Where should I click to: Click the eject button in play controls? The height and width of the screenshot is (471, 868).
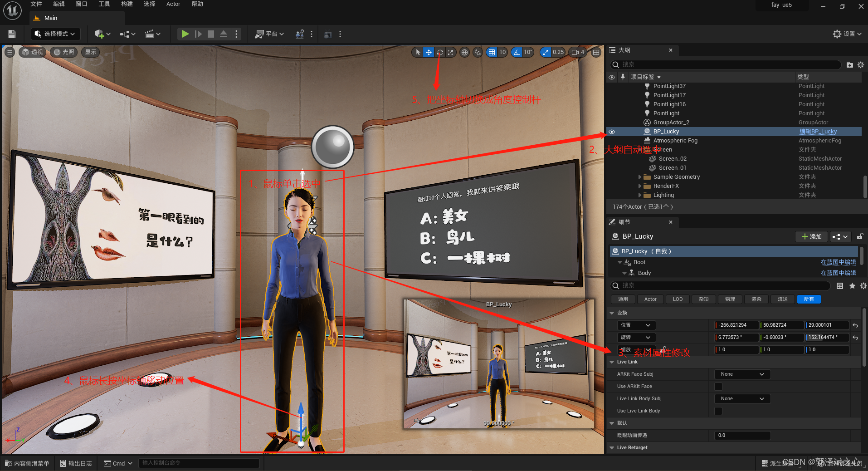coord(224,34)
